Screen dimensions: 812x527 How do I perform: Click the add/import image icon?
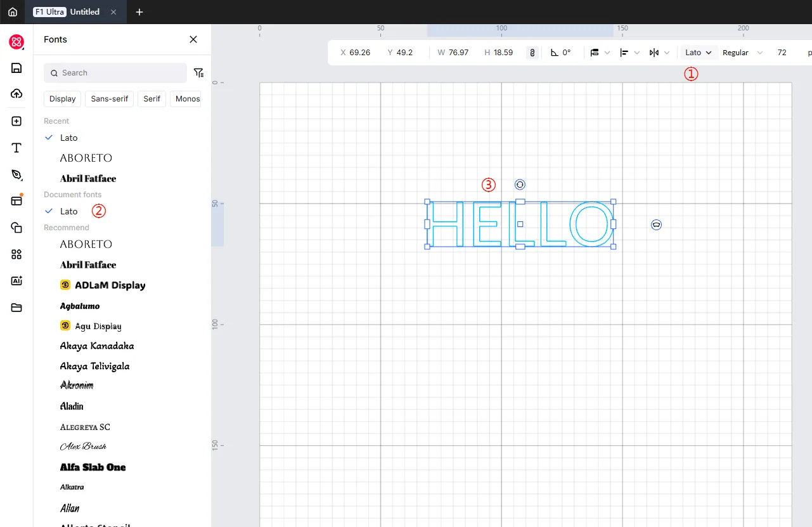16,121
